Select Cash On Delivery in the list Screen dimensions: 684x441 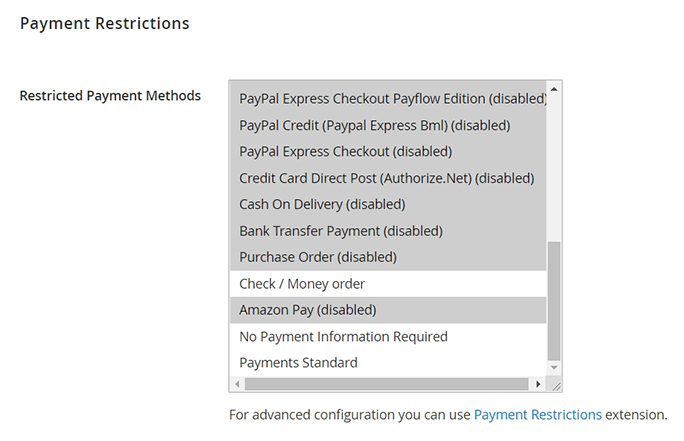322,204
